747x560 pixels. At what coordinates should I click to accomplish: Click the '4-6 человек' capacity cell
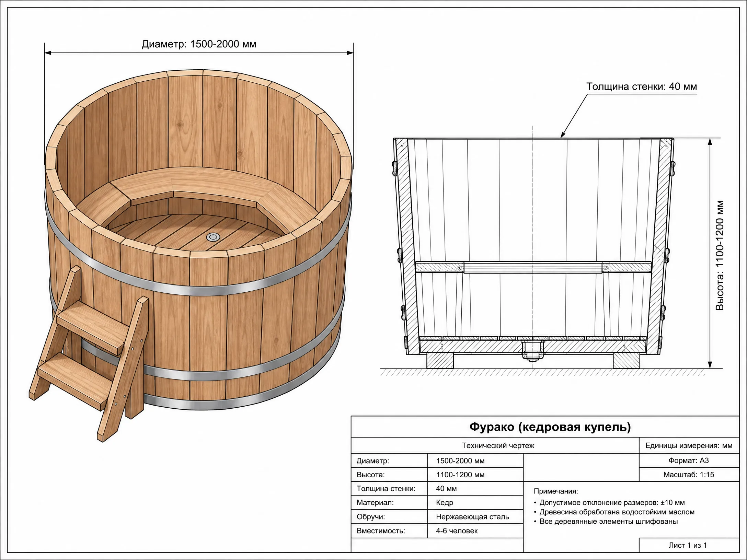pos(475,531)
